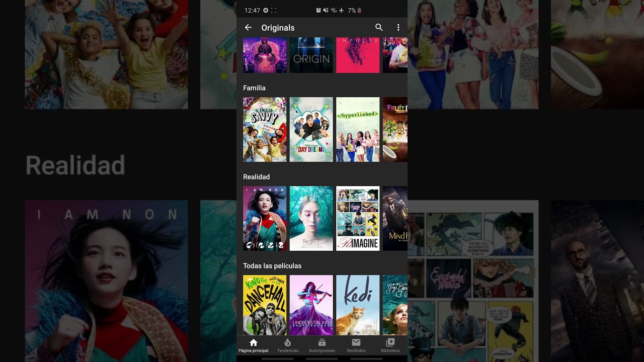Open the Fruit Ninja poster
The image size is (644, 362).
click(395, 130)
